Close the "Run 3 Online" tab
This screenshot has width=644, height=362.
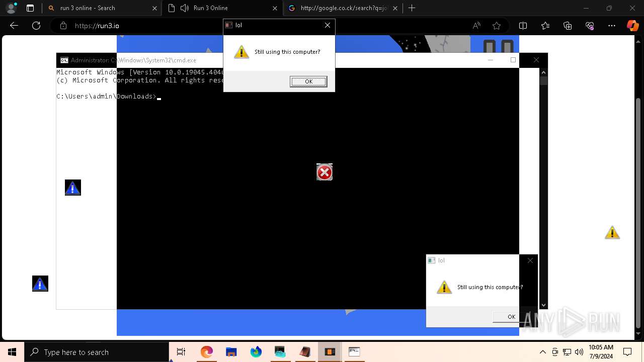click(x=275, y=8)
